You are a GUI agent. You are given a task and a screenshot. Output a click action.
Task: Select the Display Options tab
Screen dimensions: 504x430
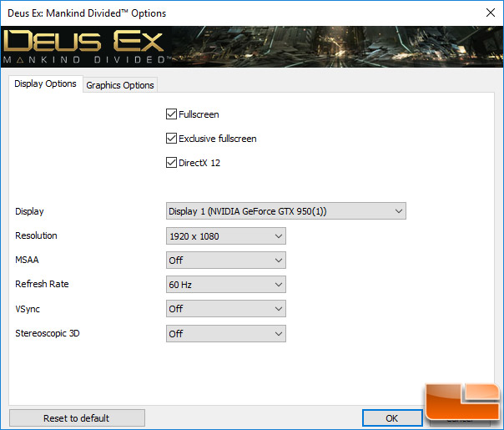pos(45,84)
